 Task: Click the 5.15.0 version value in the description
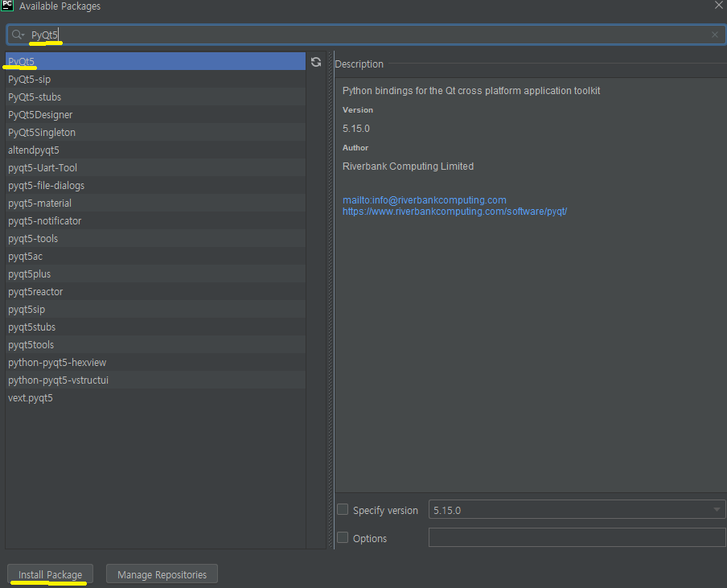click(x=356, y=129)
